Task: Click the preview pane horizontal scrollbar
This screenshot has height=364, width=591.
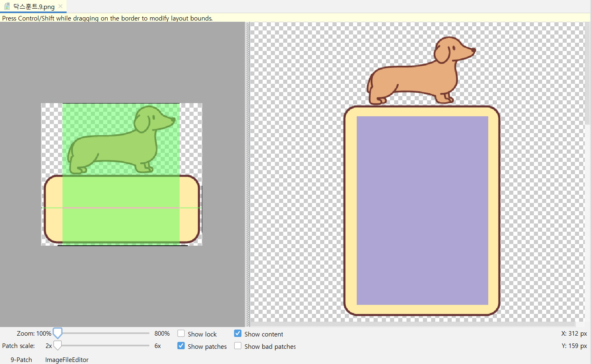Action: pyautogui.click(x=413, y=324)
